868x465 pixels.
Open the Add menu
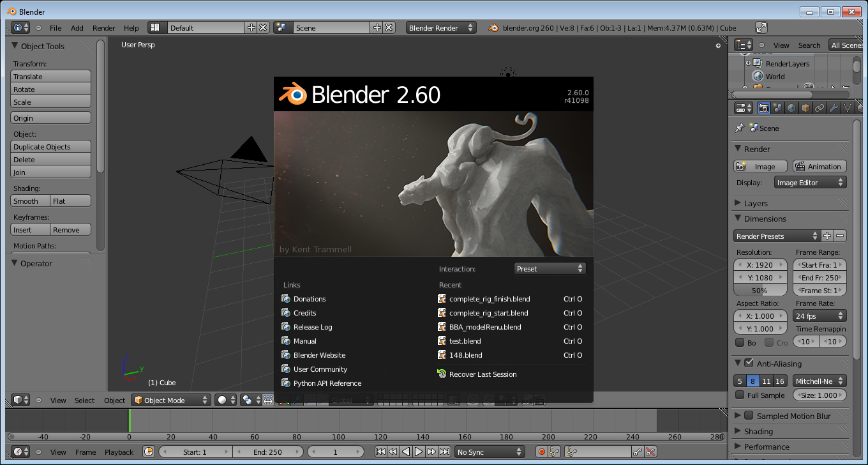point(77,27)
